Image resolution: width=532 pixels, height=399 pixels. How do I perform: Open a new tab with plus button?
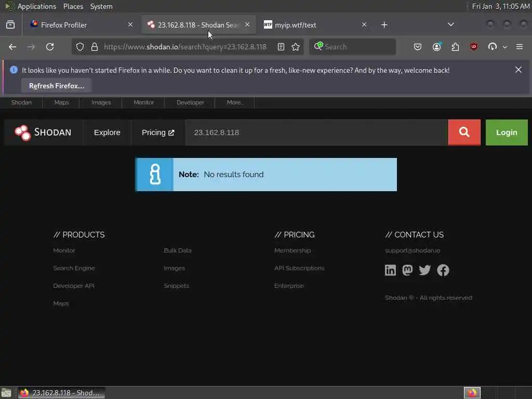click(x=384, y=25)
